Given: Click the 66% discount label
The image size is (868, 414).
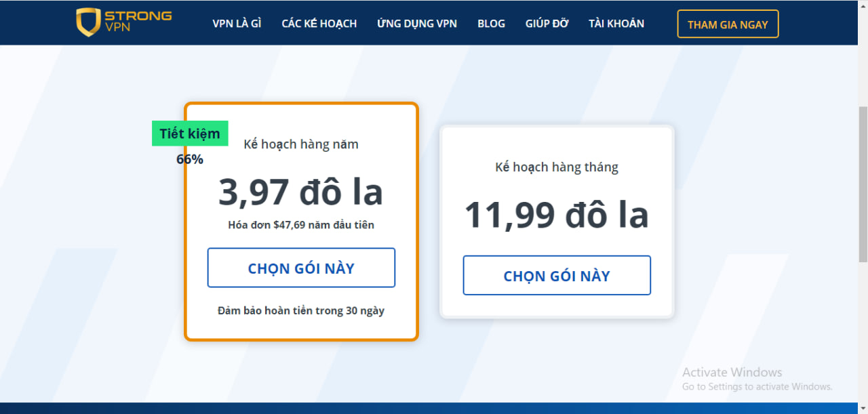Looking at the screenshot, I should (x=189, y=159).
